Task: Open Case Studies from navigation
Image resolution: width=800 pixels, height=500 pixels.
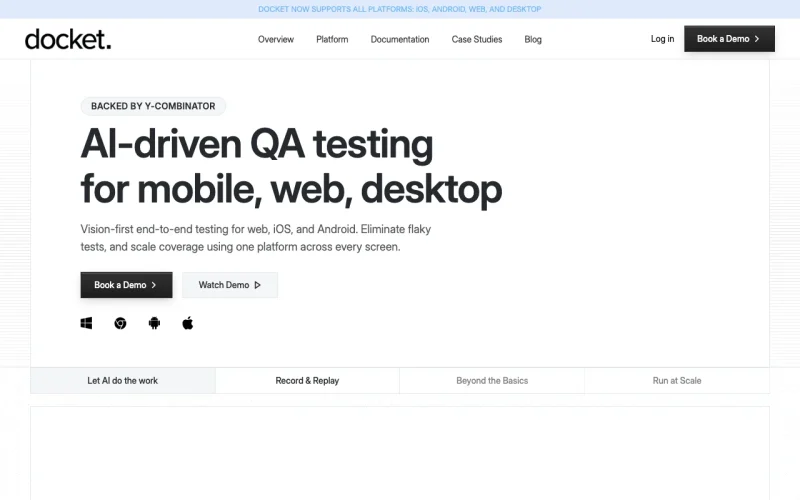Action: point(477,39)
